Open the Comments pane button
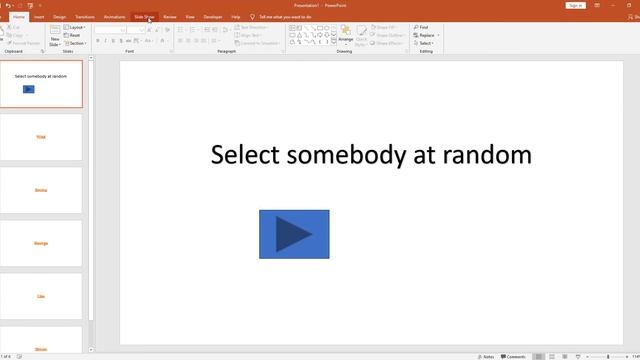Image resolution: width=640 pixels, height=360 pixels. click(x=513, y=357)
